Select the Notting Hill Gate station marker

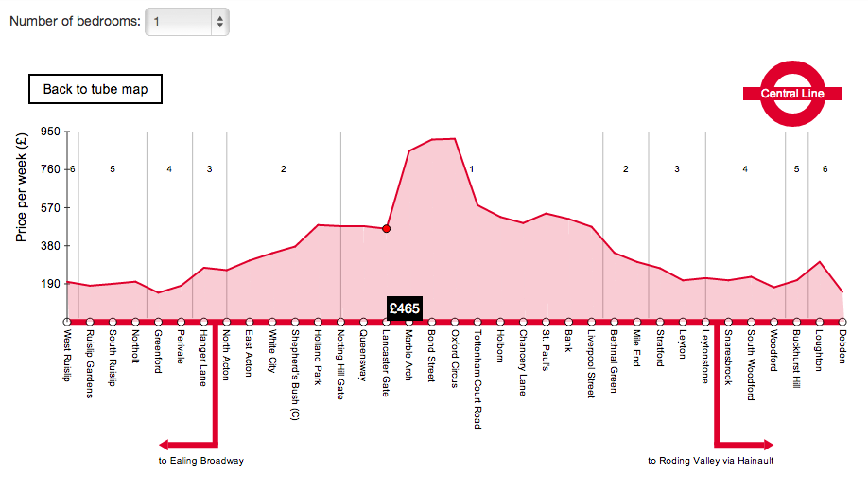340,322
